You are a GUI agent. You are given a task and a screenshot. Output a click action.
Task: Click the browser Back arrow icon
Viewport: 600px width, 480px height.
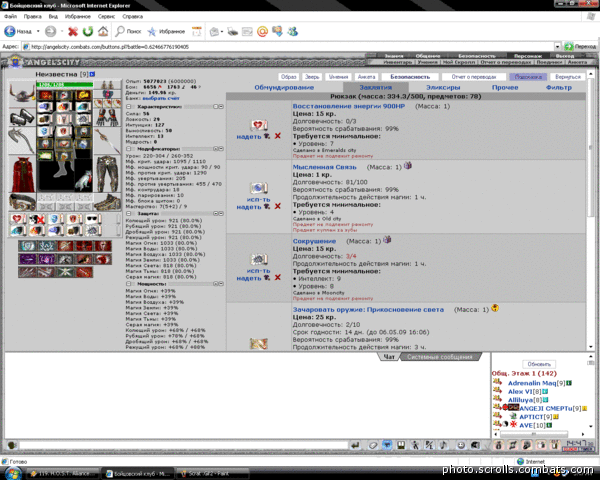click(x=10, y=31)
